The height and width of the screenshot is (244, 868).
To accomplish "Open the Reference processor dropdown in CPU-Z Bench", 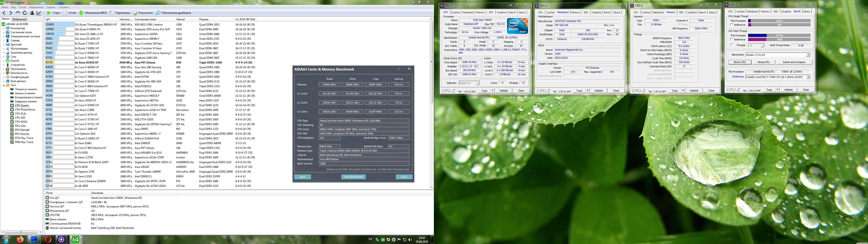I will tap(808, 77).
